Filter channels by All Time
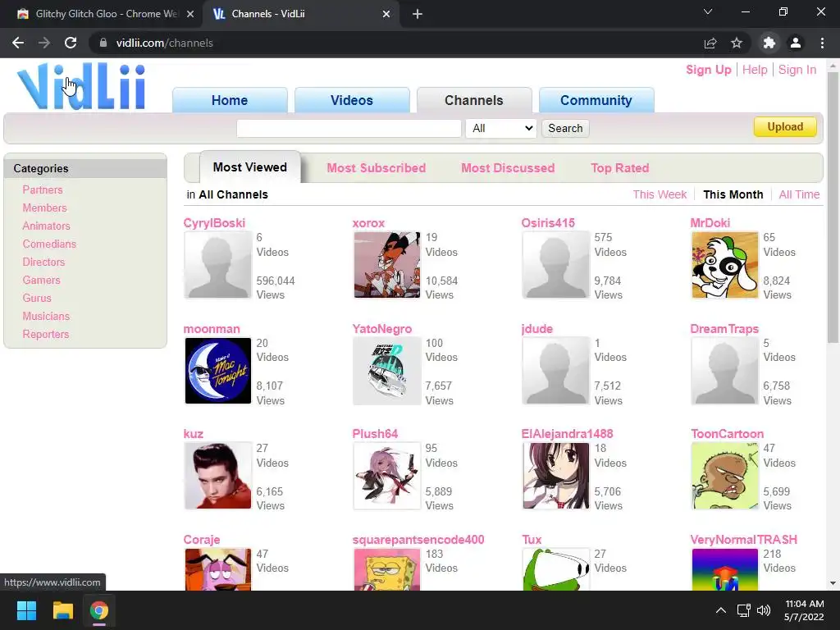 point(799,194)
